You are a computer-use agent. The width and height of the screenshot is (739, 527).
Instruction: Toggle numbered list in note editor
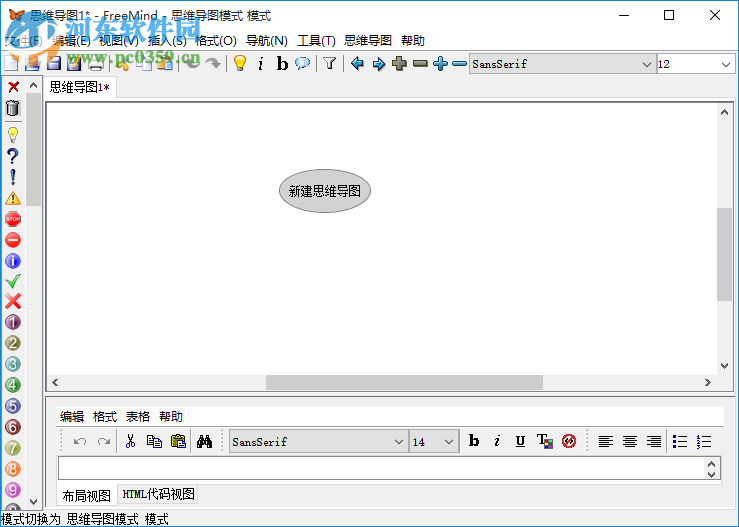[x=704, y=442]
